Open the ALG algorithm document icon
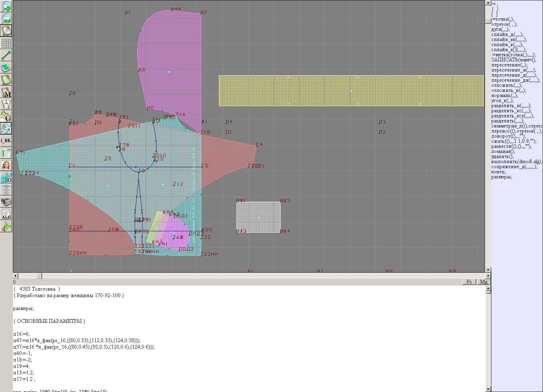543x392 pixels. pos(6,214)
